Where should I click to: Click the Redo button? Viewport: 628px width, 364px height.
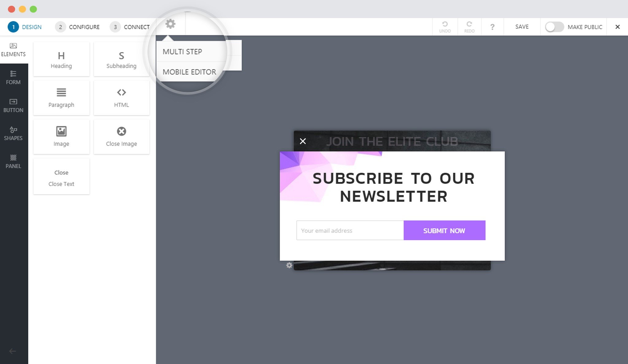click(x=469, y=27)
